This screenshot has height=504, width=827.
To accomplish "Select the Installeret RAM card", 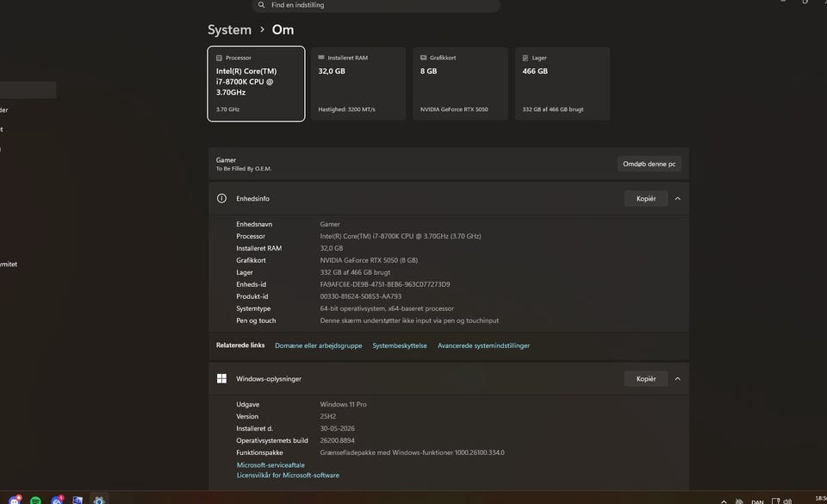I will (358, 84).
